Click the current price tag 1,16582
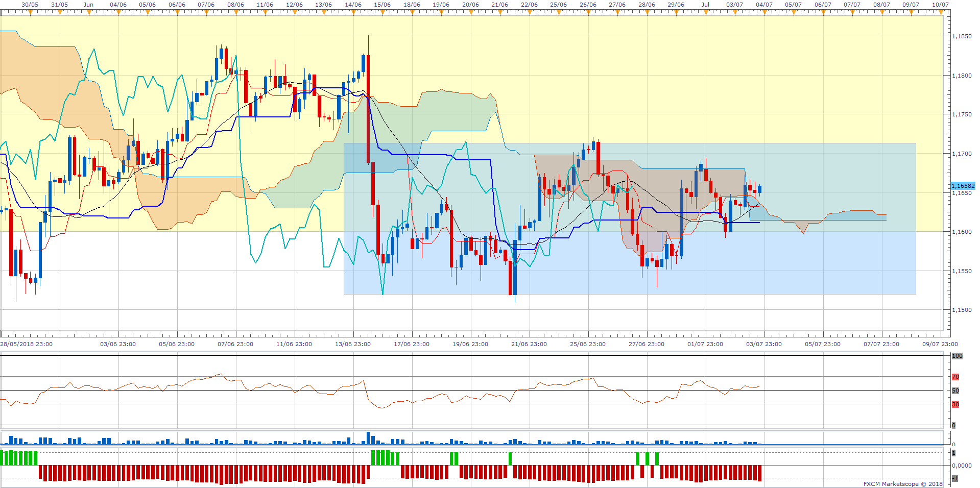 click(963, 186)
